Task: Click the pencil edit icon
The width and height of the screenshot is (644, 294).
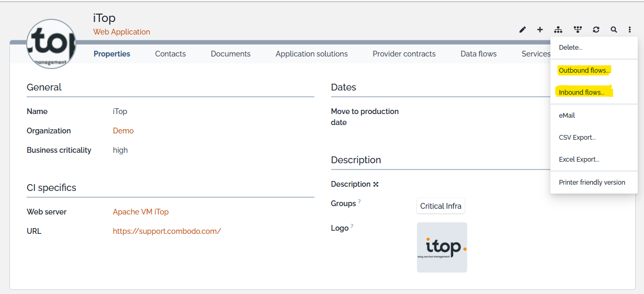Action: click(x=522, y=30)
